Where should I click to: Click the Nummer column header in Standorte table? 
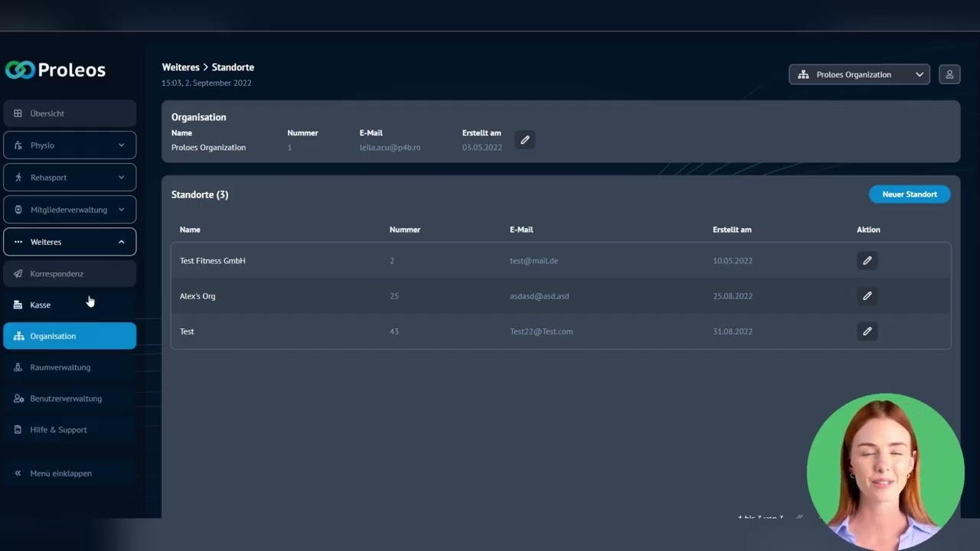[x=405, y=230]
